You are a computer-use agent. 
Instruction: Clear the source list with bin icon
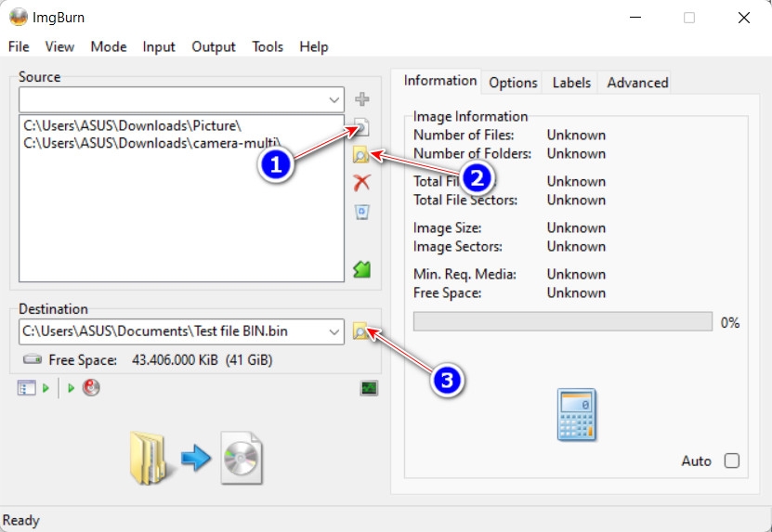click(362, 212)
